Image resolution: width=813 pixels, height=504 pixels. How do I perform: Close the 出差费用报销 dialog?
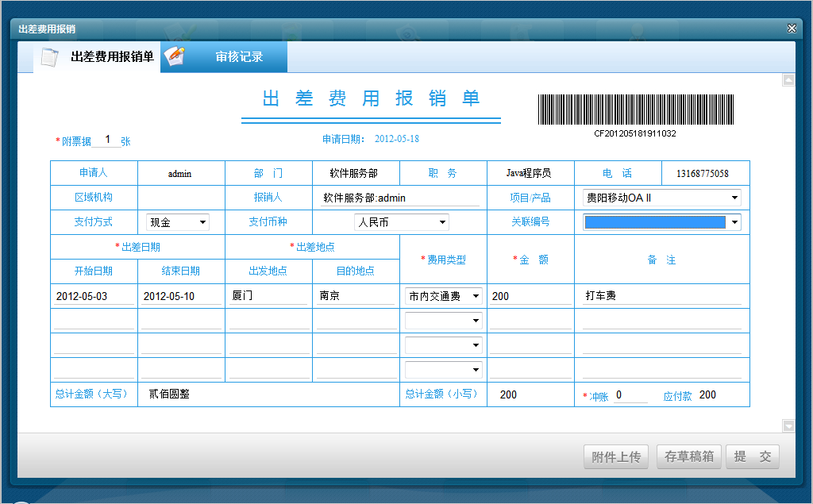point(792,28)
